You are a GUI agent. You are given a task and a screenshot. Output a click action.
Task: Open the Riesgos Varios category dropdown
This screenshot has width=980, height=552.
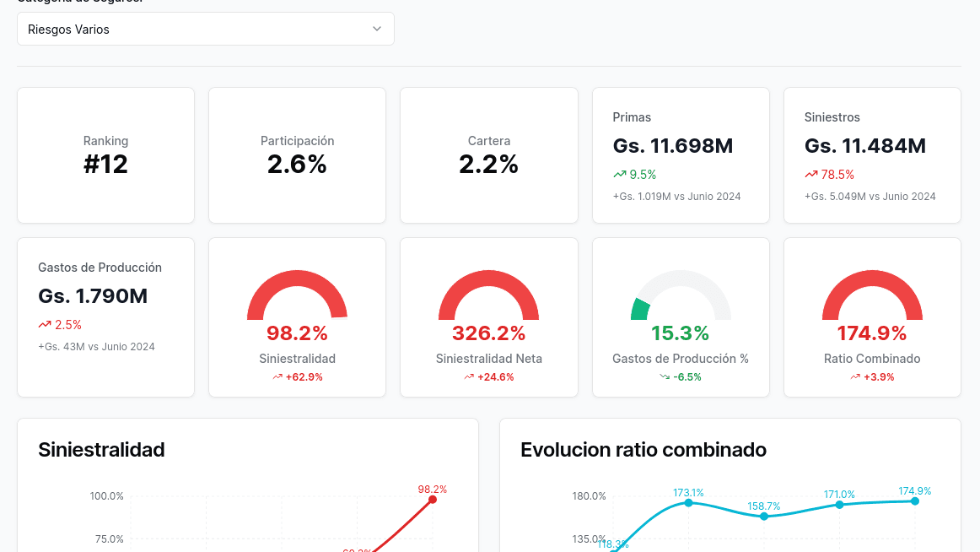(206, 29)
